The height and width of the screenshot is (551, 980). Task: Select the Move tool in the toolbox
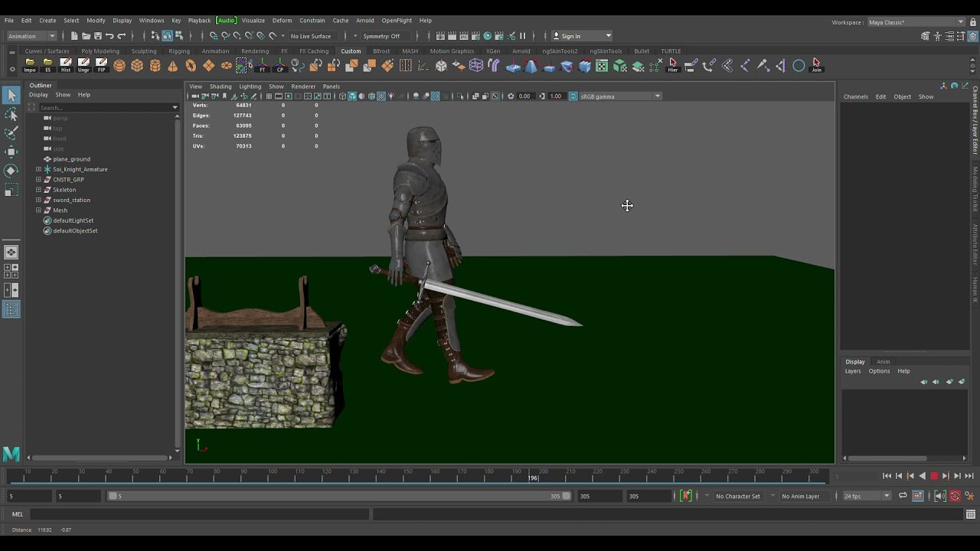(11, 152)
